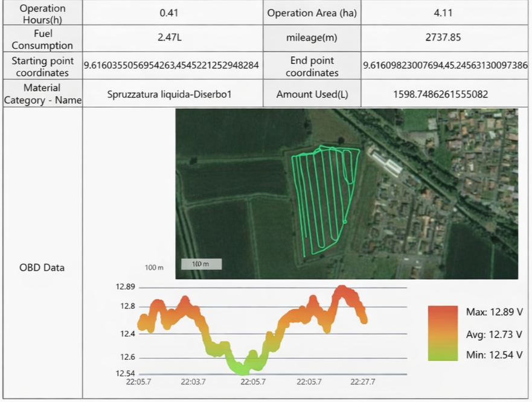This screenshot has height=402, width=532.
Task: Click the 100 m scale bar on map
Action: 201,264
